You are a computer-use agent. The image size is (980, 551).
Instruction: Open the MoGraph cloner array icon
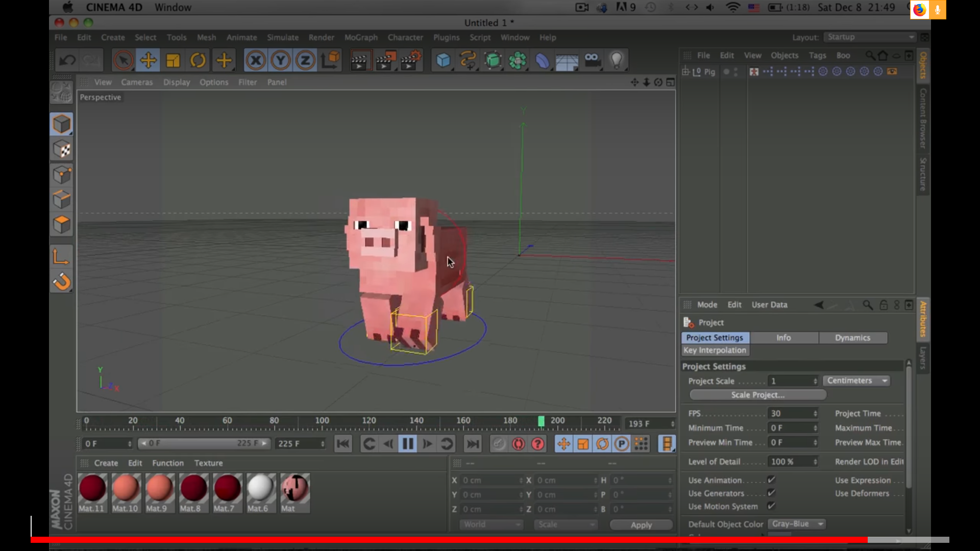518,60
